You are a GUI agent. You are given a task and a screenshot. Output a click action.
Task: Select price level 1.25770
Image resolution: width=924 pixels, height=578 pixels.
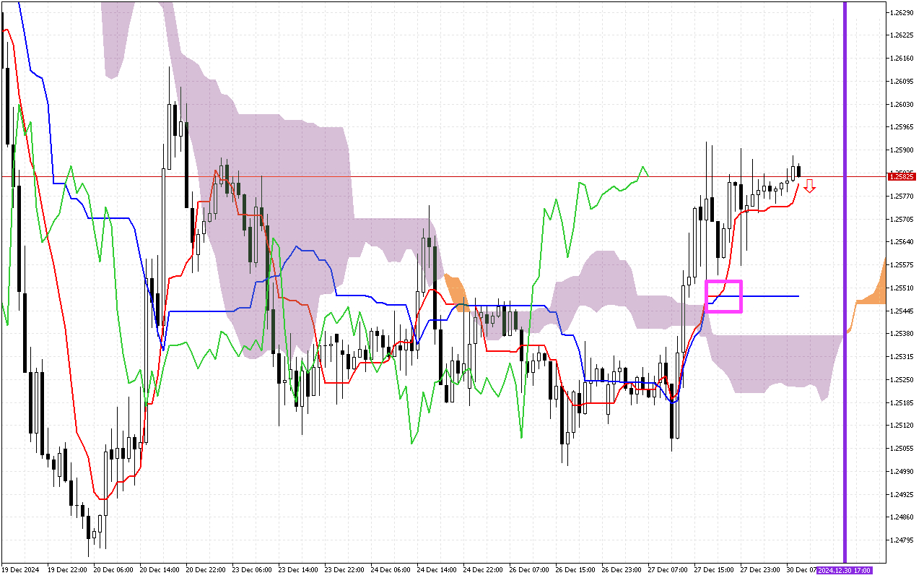(x=902, y=197)
